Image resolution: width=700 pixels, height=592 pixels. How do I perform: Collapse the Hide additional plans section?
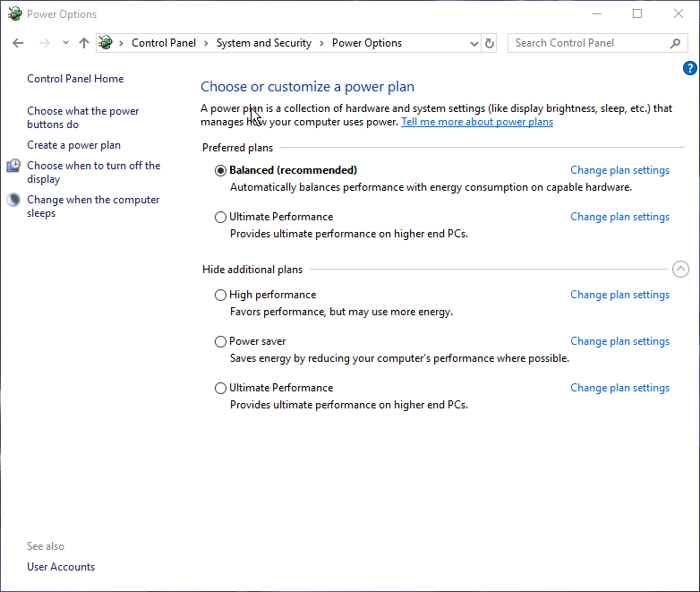pyautogui.click(x=679, y=269)
